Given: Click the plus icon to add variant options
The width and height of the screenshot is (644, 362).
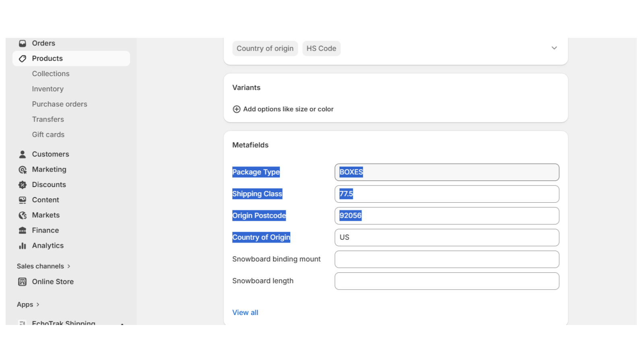Looking at the screenshot, I should [237, 109].
